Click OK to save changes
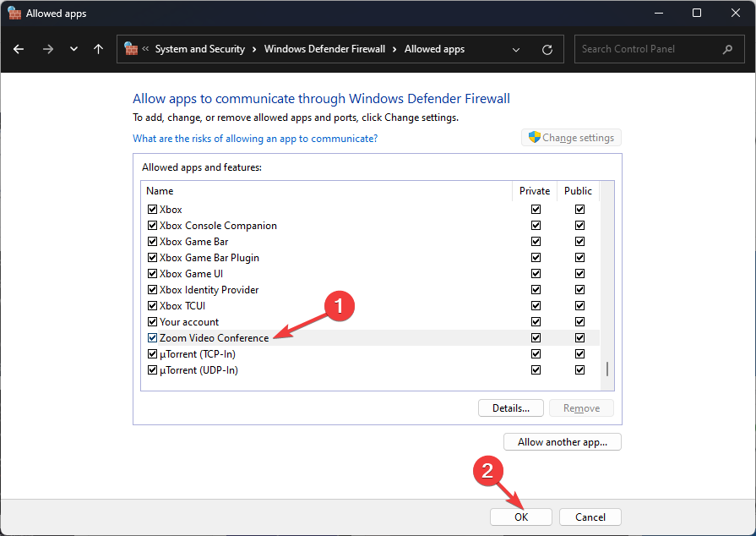Image resolution: width=756 pixels, height=536 pixels. click(520, 517)
